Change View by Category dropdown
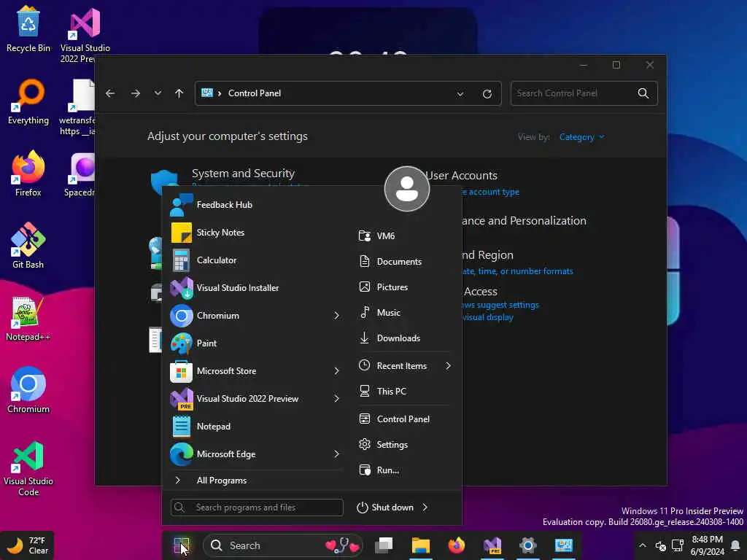This screenshot has height=560, width=747. pyautogui.click(x=581, y=137)
